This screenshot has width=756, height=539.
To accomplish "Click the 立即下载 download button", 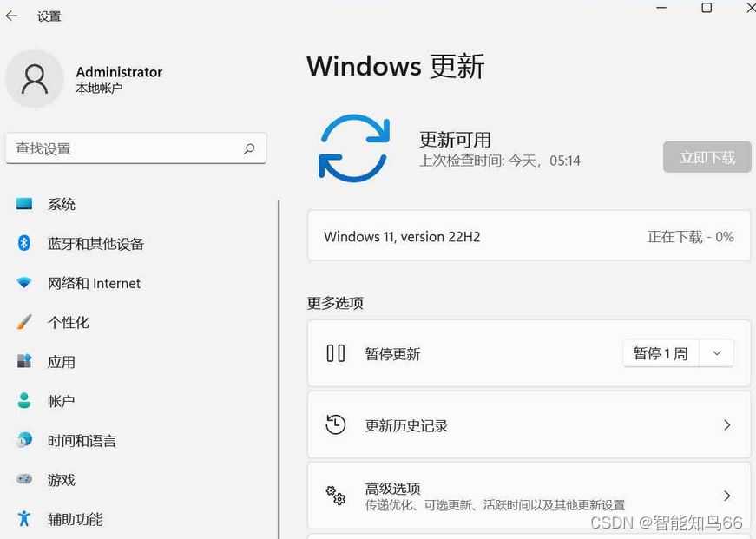I will (x=707, y=157).
